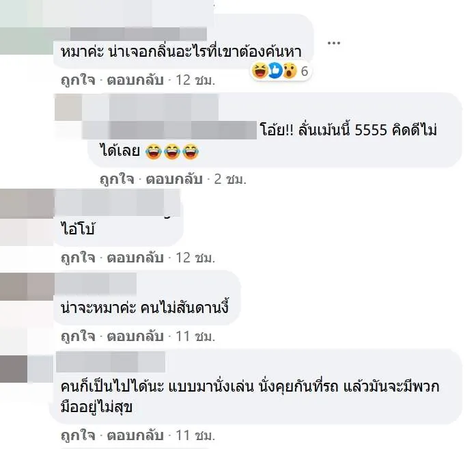Reply to the comment posted 12 ชม. at top
This screenshot has width=476, height=449.
135,80
